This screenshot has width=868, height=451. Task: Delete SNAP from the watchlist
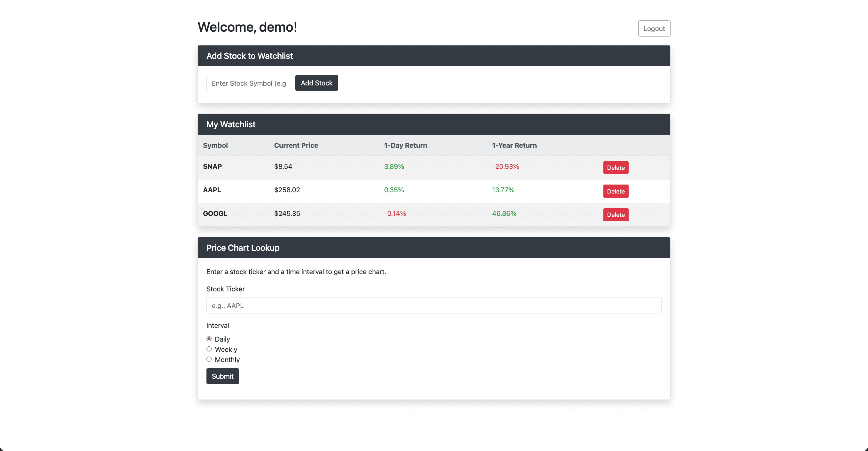pyautogui.click(x=616, y=167)
